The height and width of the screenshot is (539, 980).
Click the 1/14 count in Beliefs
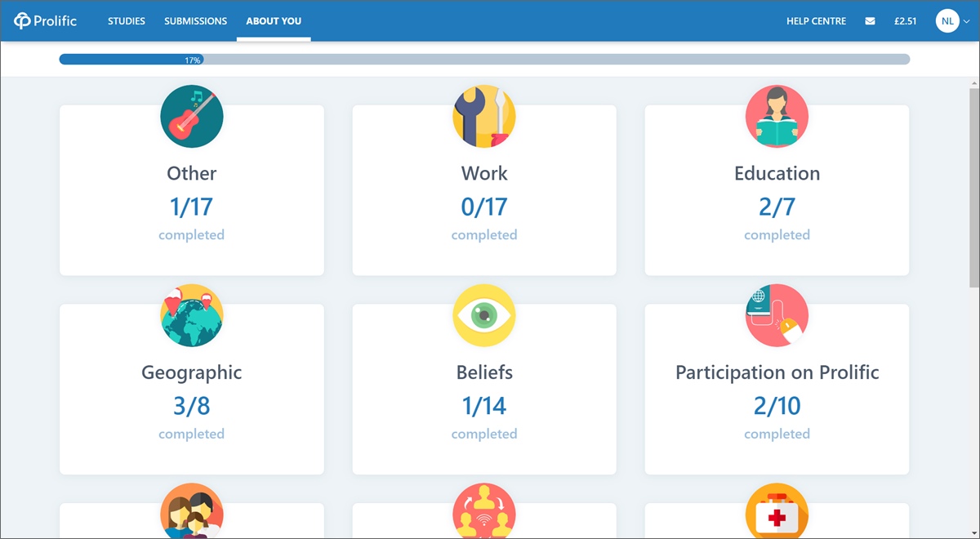click(484, 406)
